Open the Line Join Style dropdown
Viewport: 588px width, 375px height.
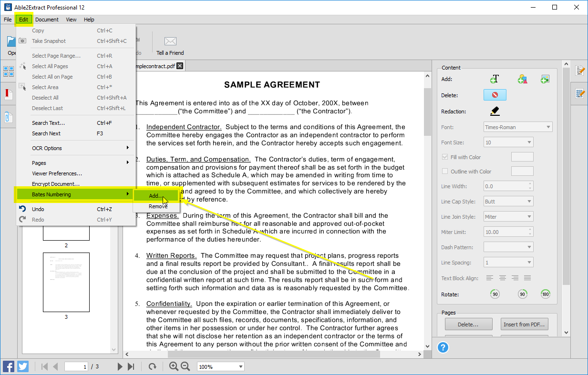(x=508, y=216)
